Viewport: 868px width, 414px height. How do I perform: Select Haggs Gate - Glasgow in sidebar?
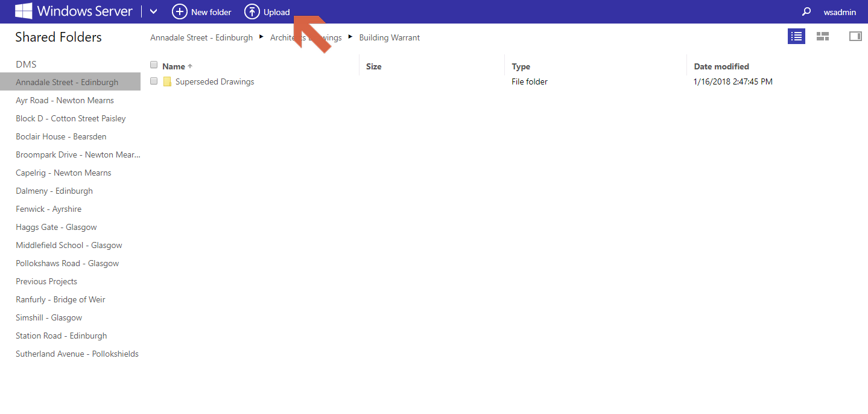(x=56, y=227)
